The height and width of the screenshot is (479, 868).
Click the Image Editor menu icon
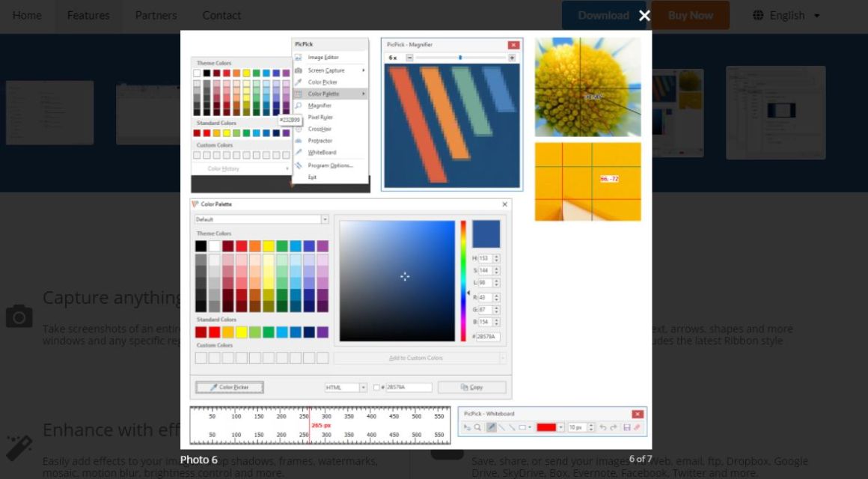tap(299, 58)
